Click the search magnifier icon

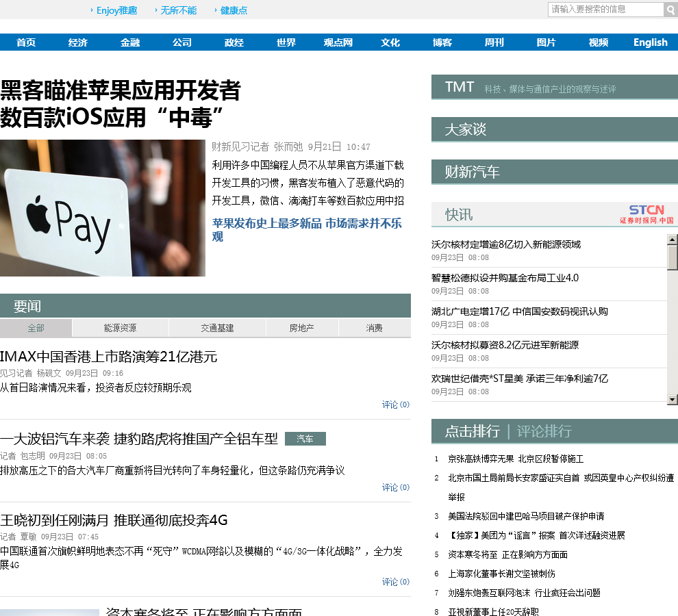(670, 10)
